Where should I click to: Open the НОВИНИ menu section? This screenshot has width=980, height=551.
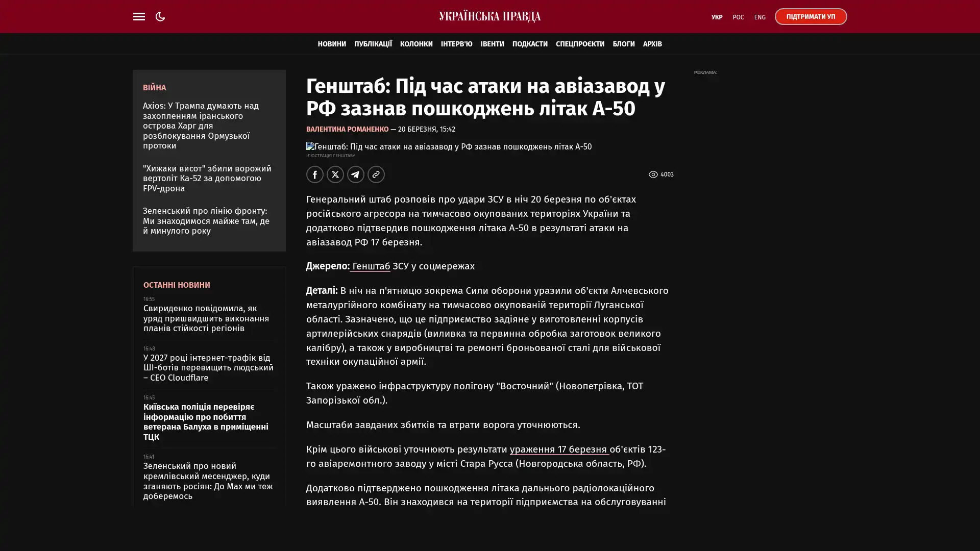pyautogui.click(x=332, y=44)
